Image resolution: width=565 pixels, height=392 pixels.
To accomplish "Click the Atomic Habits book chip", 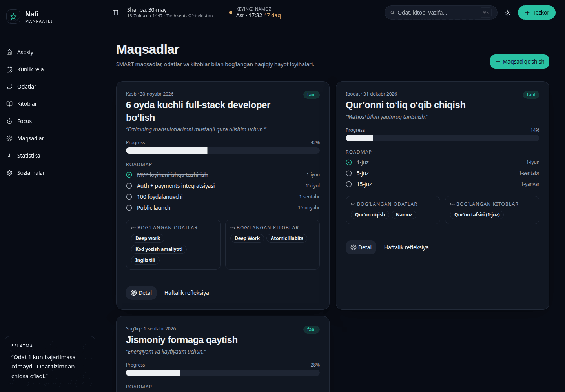I will 287,238.
